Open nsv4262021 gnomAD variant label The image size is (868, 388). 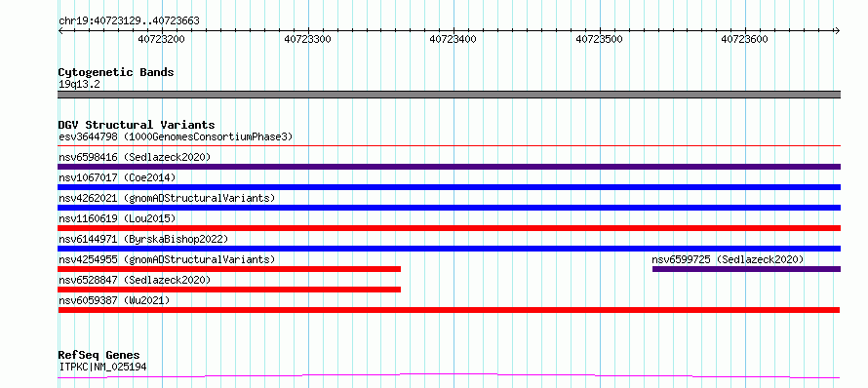click(x=167, y=198)
